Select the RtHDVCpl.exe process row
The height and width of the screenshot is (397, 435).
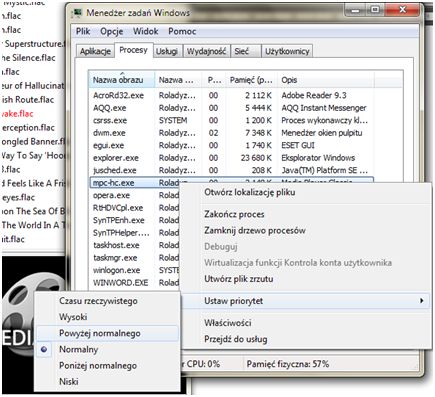coord(134,208)
